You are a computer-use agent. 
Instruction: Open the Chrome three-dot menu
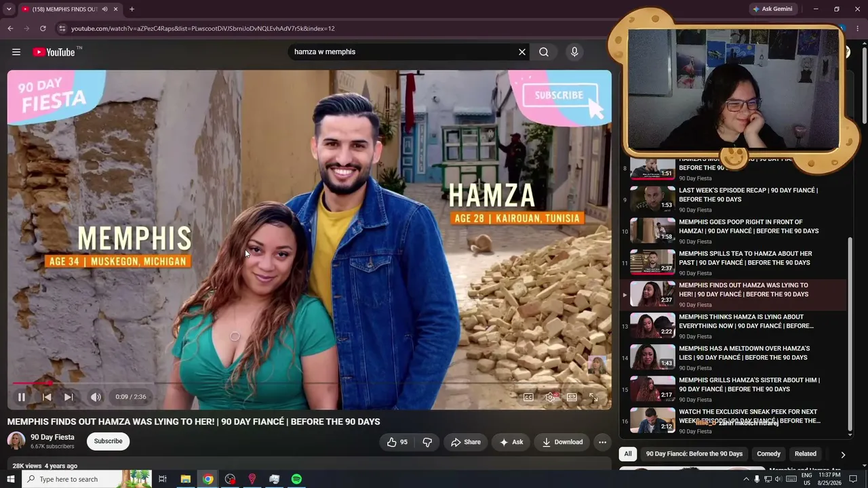point(858,28)
